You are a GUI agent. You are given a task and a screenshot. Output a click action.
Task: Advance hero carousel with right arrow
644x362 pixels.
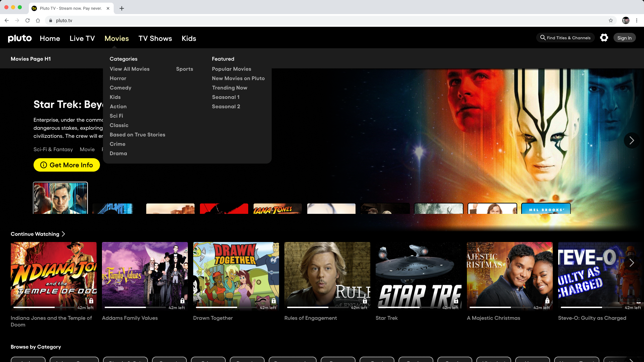632,140
